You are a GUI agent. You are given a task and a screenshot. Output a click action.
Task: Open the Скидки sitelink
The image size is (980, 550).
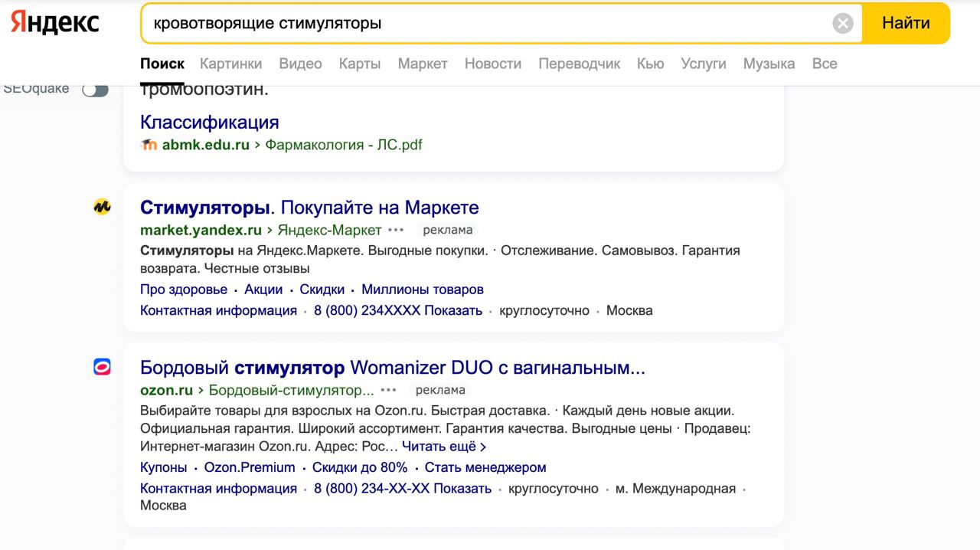click(322, 290)
